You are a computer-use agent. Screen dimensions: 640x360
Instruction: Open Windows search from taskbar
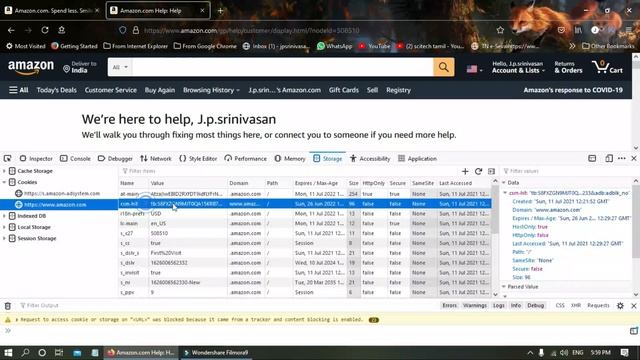pos(25,353)
